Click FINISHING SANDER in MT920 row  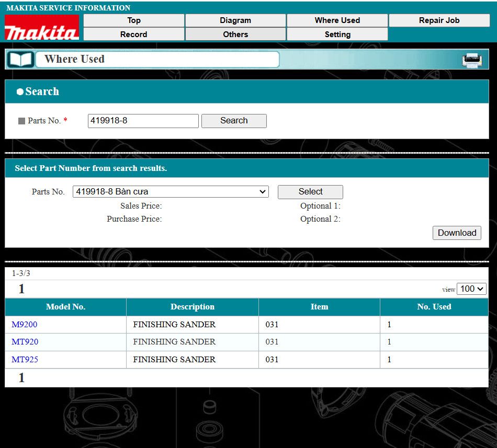point(174,342)
